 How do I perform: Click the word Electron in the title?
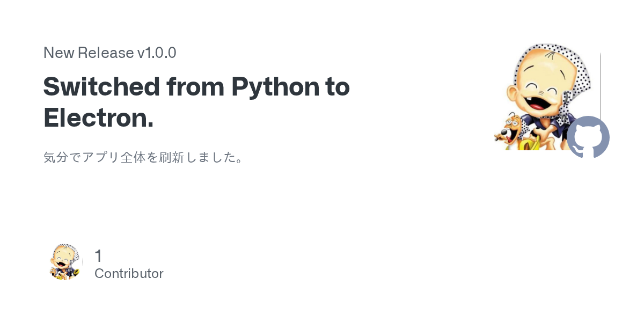98,118
